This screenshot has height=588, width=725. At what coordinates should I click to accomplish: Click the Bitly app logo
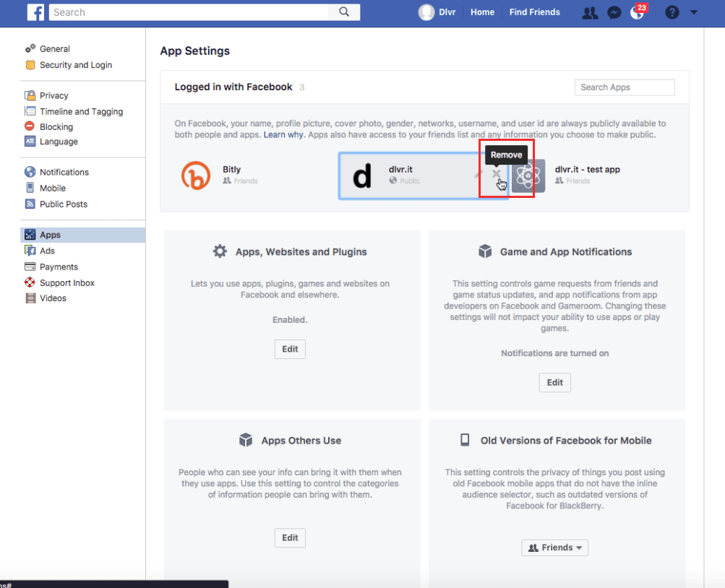pyautogui.click(x=196, y=176)
